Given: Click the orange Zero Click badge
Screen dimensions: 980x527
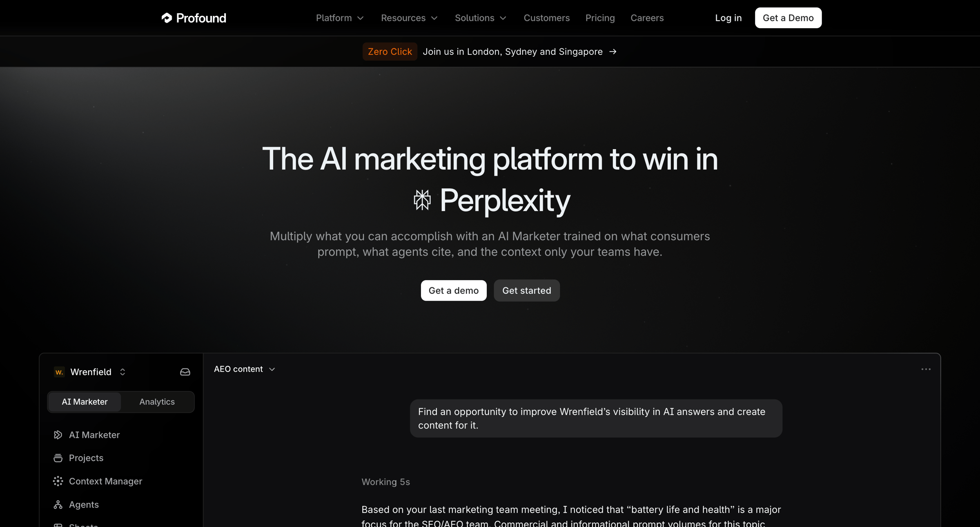Looking at the screenshot, I should 390,52.
